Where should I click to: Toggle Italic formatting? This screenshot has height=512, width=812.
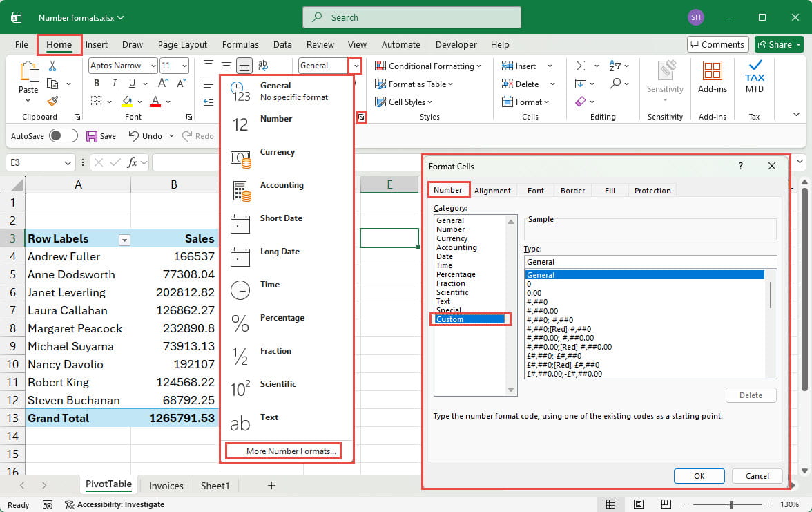pos(115,84)
